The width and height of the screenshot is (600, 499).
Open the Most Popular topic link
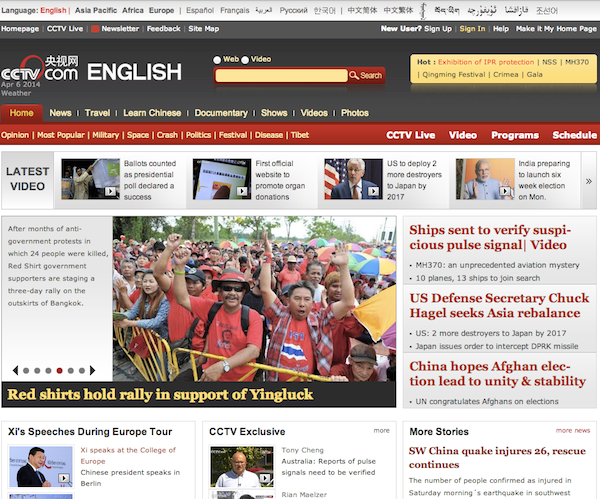(60, 135)
